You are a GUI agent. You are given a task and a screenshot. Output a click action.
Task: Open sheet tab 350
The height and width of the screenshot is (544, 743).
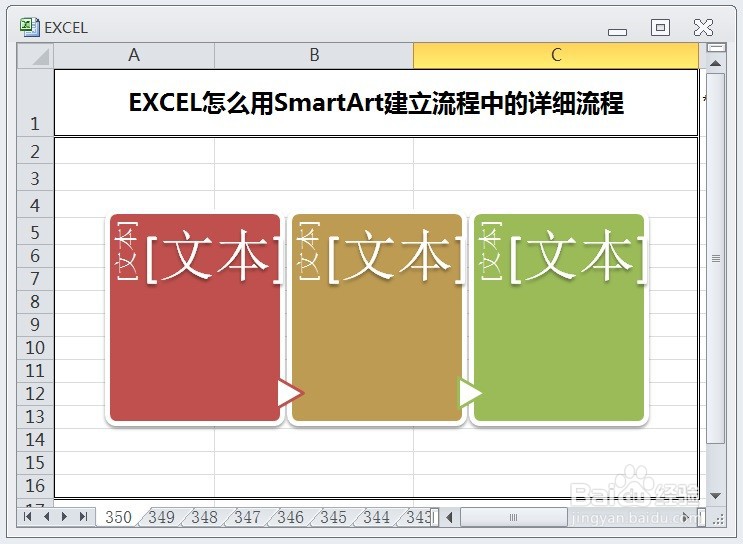click(118, 517)
